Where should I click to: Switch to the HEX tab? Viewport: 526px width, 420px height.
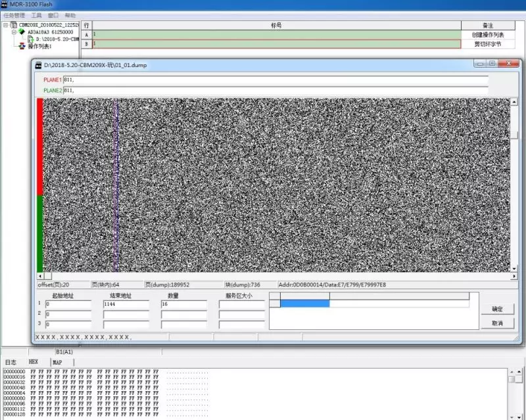pos(34,362)
